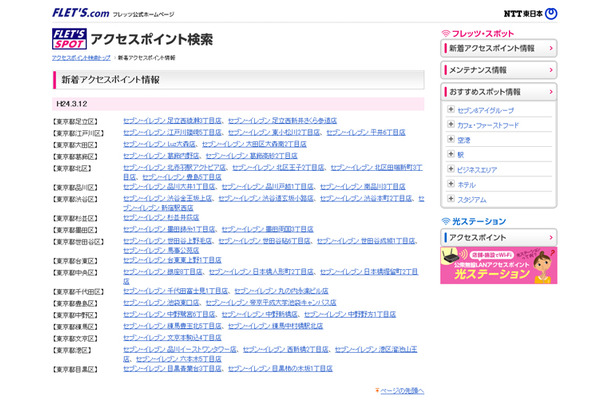Open セブン-イレブン 世田谷上野毛店 link

click(168, 241)
